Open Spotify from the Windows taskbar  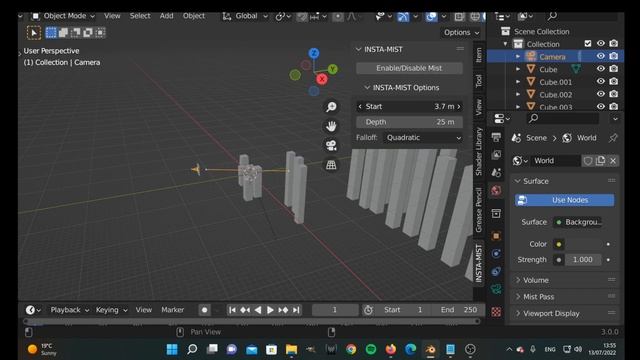tap(371, 349)
